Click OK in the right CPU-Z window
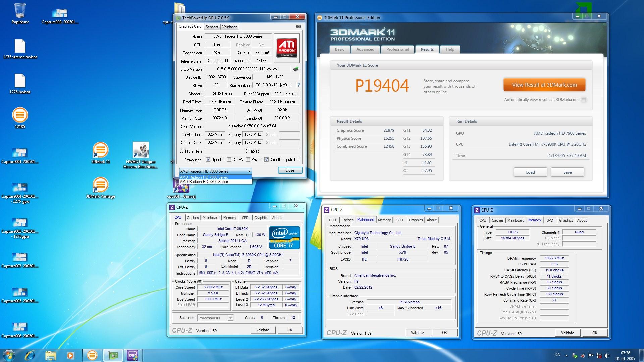The width and height of the screenshot is (644, 362). 595,333
